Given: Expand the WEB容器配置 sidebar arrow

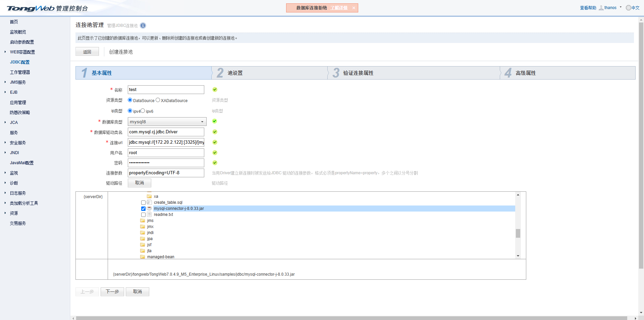Looking at the screenshot, I should point(5,52).
